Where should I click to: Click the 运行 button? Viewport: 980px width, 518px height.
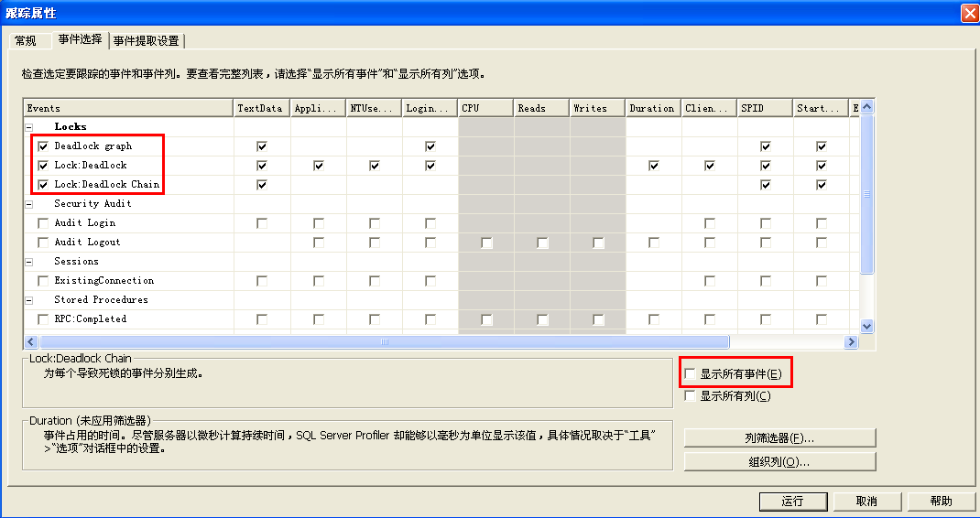click(x=793, y=502)
